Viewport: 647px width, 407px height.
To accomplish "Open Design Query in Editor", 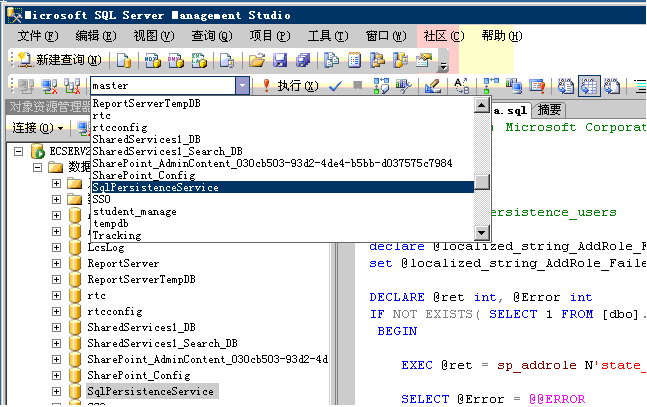I will pos(432,86).
